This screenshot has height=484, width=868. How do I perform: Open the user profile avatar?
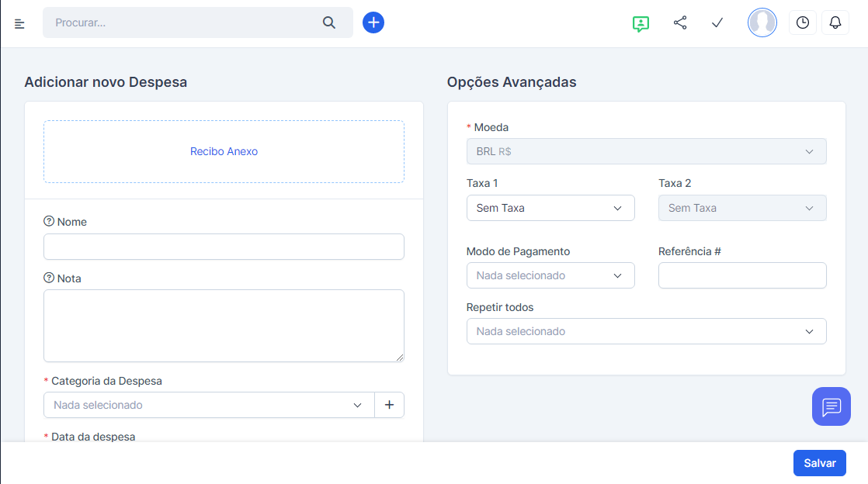762,22
